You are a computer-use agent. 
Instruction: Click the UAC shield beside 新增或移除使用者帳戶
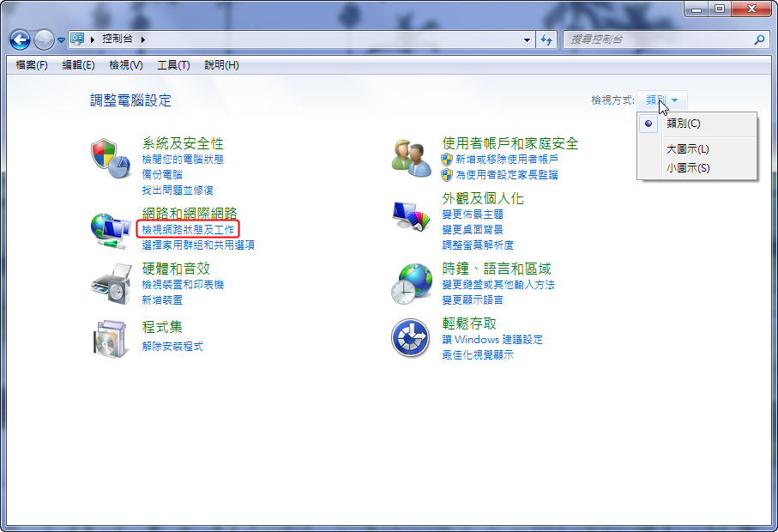point(447,160)
